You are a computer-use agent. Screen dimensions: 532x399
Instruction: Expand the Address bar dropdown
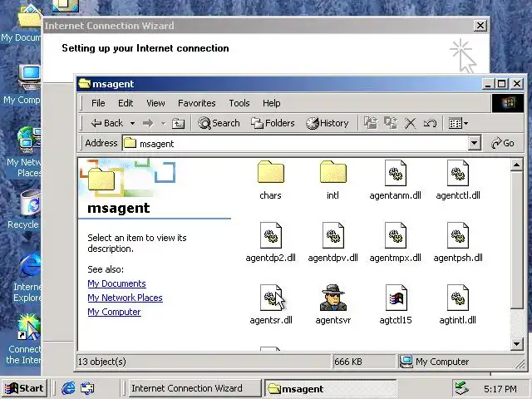475,143
